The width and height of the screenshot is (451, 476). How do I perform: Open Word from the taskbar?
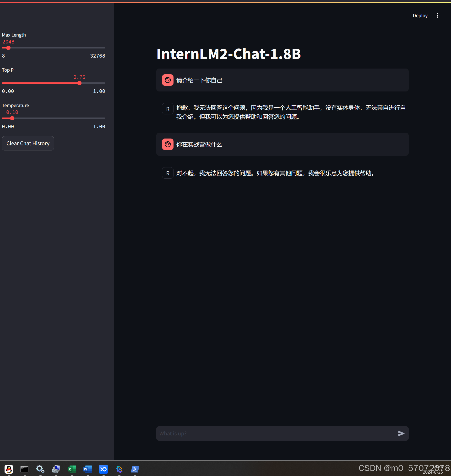point(87,469)
